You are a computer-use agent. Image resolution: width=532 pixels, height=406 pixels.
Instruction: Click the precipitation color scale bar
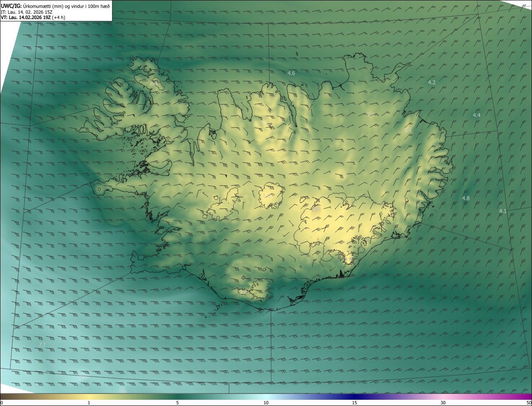[x=266, y=396]
